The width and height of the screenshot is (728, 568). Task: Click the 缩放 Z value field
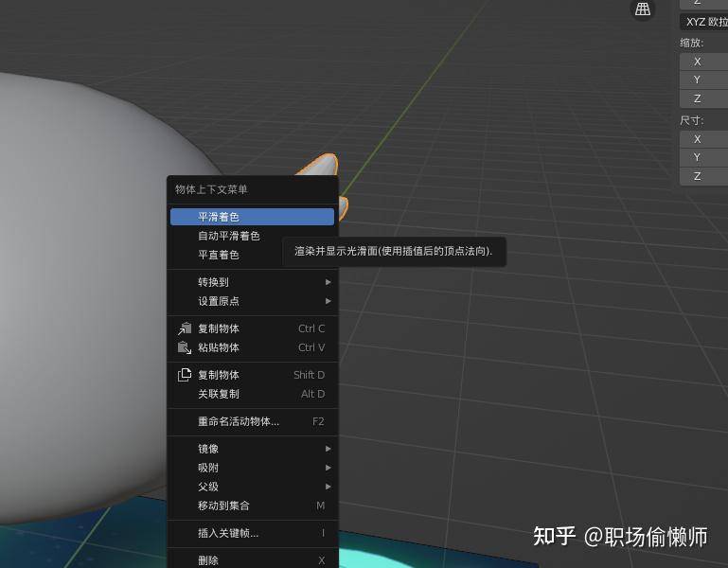[703, 98]
